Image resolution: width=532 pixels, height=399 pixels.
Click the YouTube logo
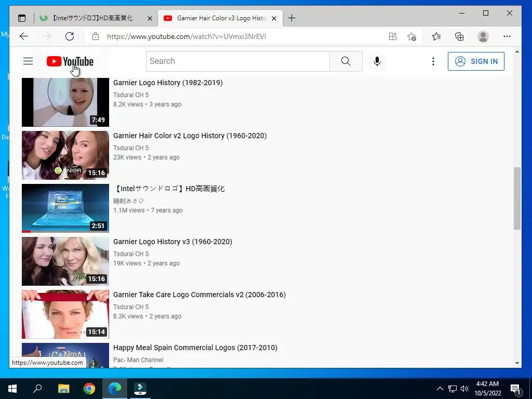point(70,61)
